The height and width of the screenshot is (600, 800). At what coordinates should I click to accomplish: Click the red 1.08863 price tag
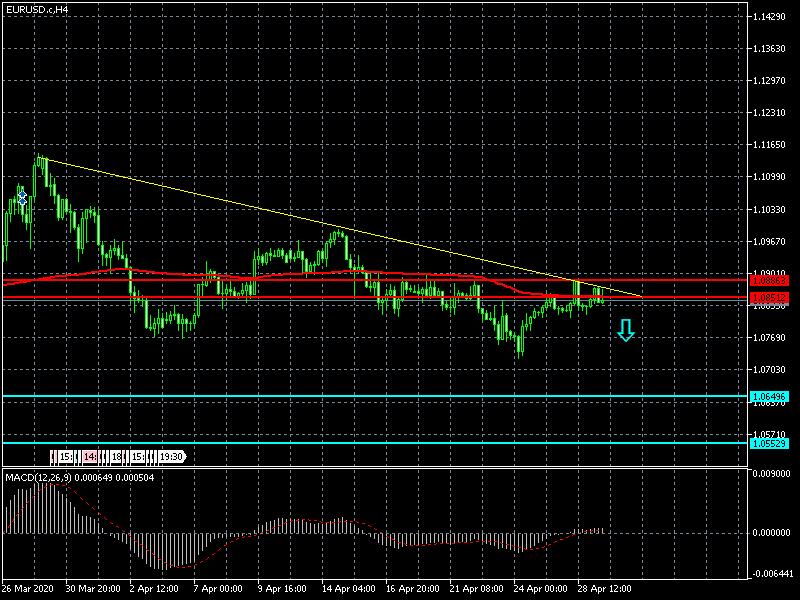point(769,281)
